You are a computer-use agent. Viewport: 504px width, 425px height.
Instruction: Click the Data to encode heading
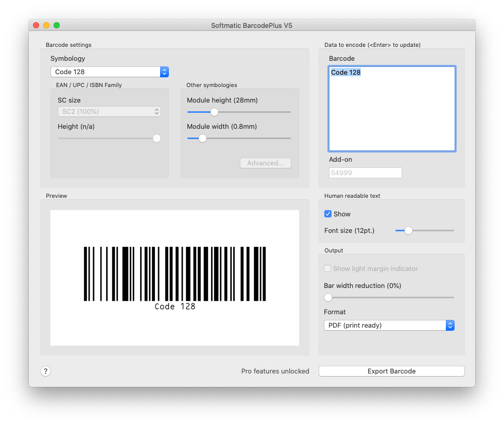coord(372,45)
